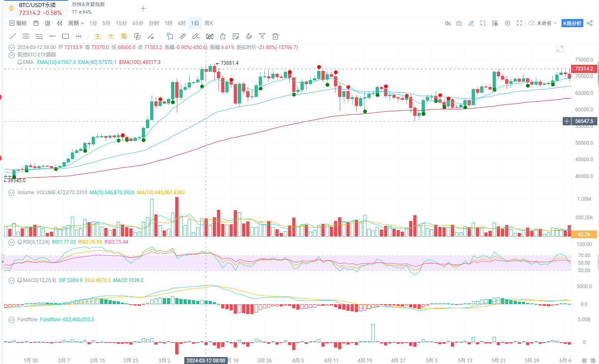599x364 pixels.
Task: Add a new chart tab with plus
Action: (143, 8)
